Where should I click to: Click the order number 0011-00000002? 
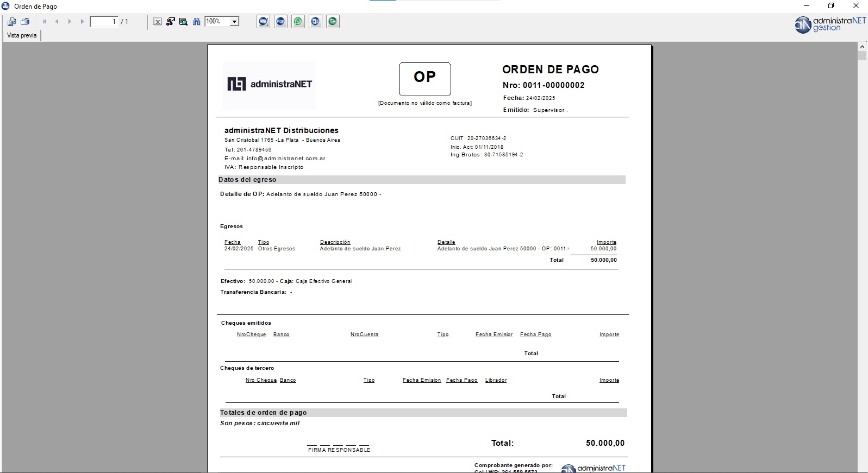coord(554,85)
